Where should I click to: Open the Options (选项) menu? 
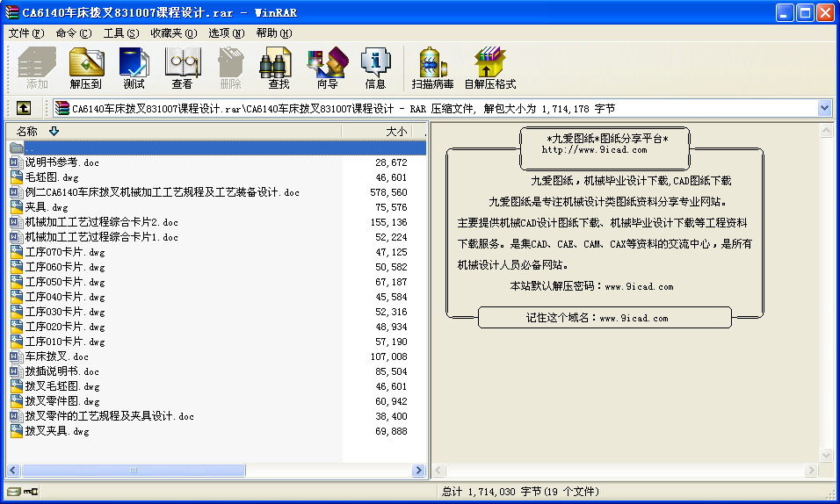tap(226, 33)
